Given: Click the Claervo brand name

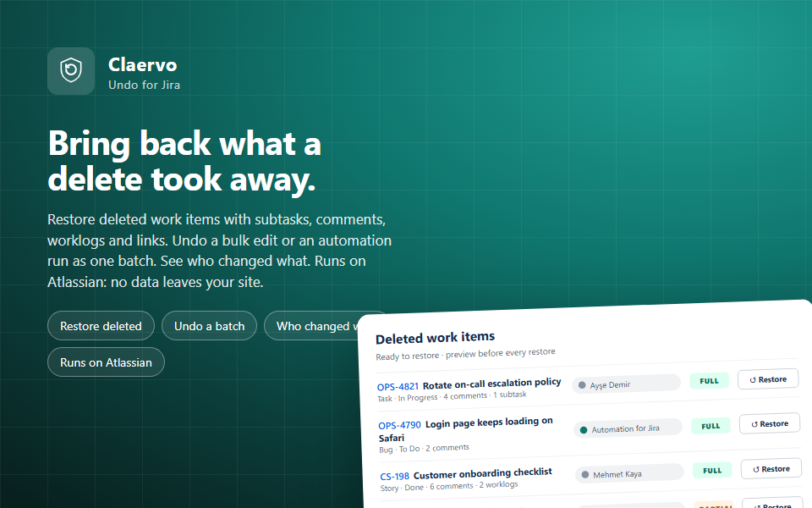Looking at the screenshot, I should pyautogui.click(x=142, y=65).
